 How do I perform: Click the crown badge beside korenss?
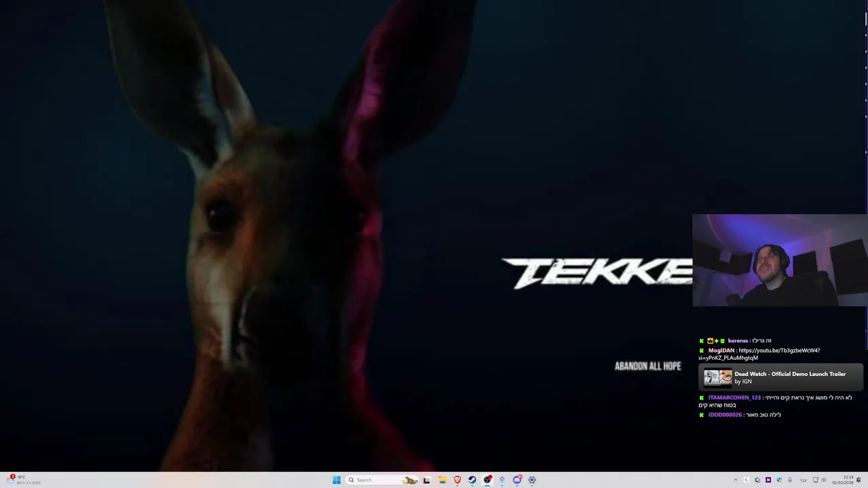point(710,341)
